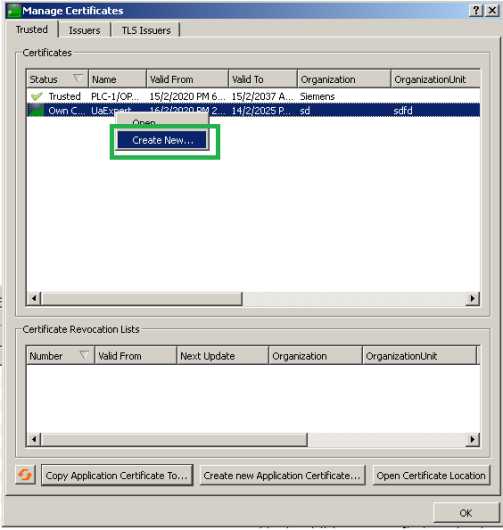
Task: Select the Trusted status text cell
Action: pyautogui.click(x=65, y=97)
